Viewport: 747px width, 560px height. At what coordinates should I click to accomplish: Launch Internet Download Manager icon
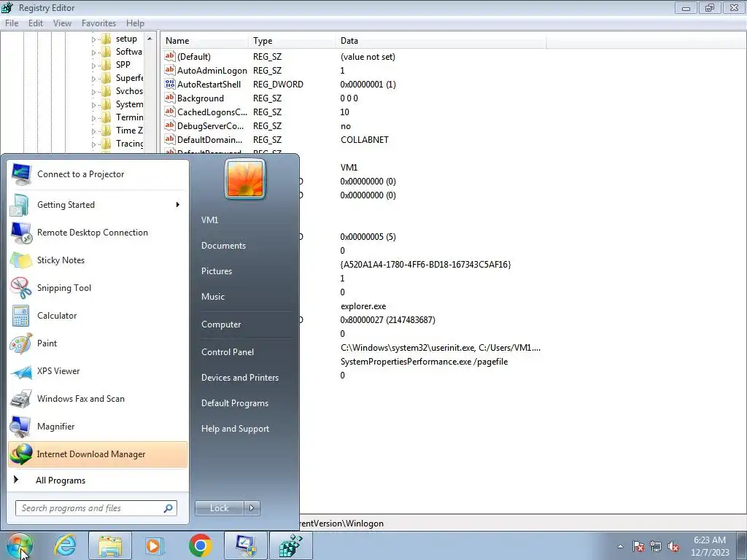[21, 454]
